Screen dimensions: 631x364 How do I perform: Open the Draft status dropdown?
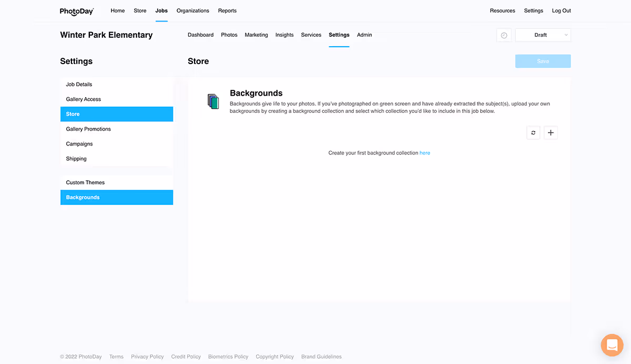(543, 35)
